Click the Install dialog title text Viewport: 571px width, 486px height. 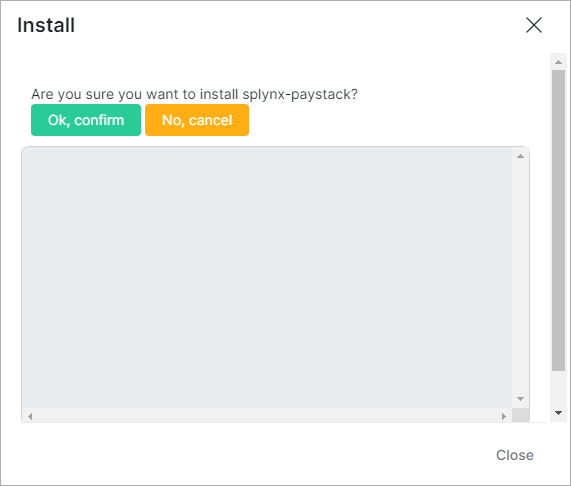click(46, 25)
